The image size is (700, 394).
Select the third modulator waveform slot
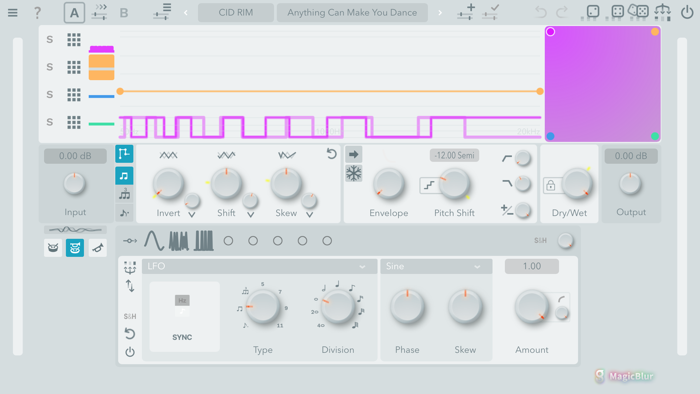coord(179,241)
